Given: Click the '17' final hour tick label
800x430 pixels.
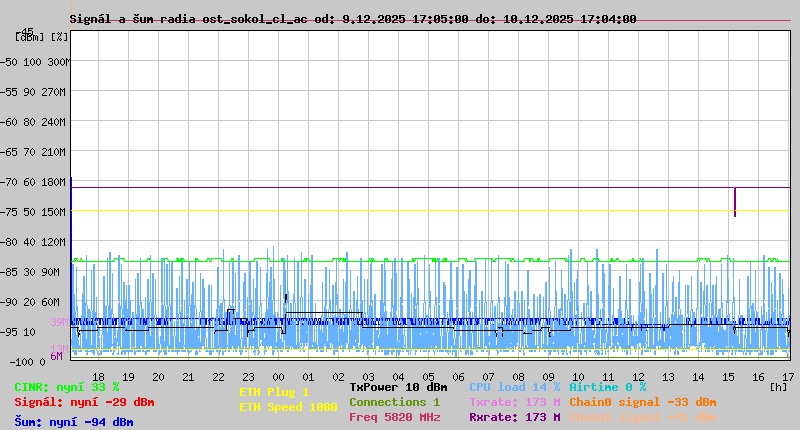Looking at the screenshot, I should click(788, 377).
